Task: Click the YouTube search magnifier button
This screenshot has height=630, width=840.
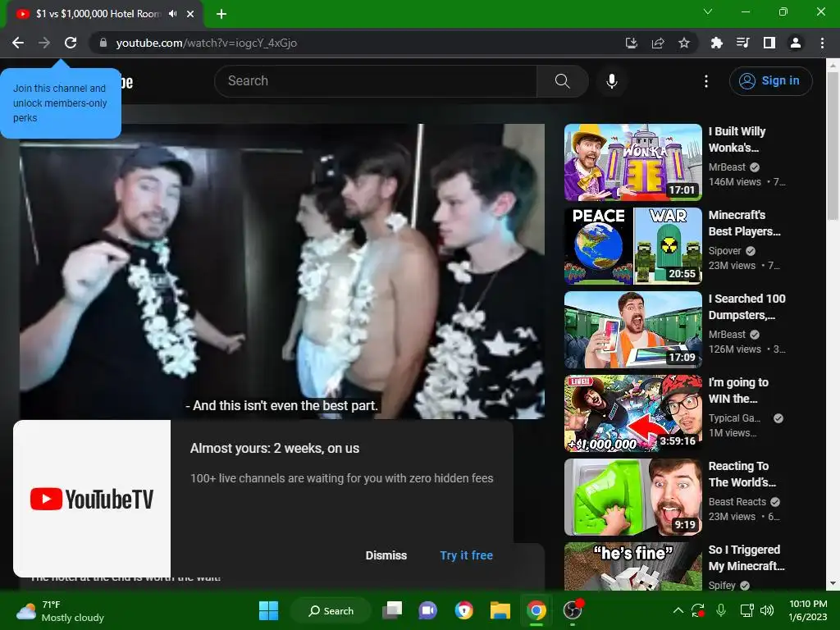Action: 562,81
